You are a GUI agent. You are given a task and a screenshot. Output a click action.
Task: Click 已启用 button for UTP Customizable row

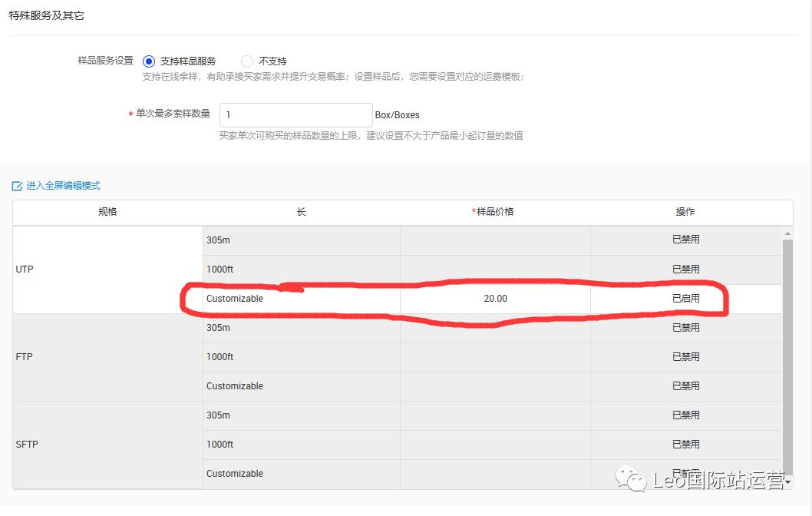point(686,299)
